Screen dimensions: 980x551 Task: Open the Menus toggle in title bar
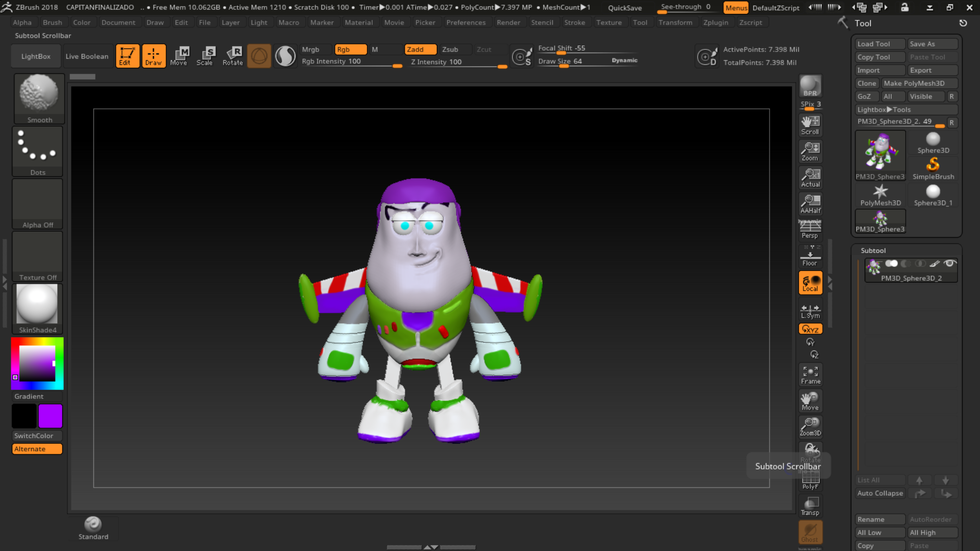click(x=736, y=8)
